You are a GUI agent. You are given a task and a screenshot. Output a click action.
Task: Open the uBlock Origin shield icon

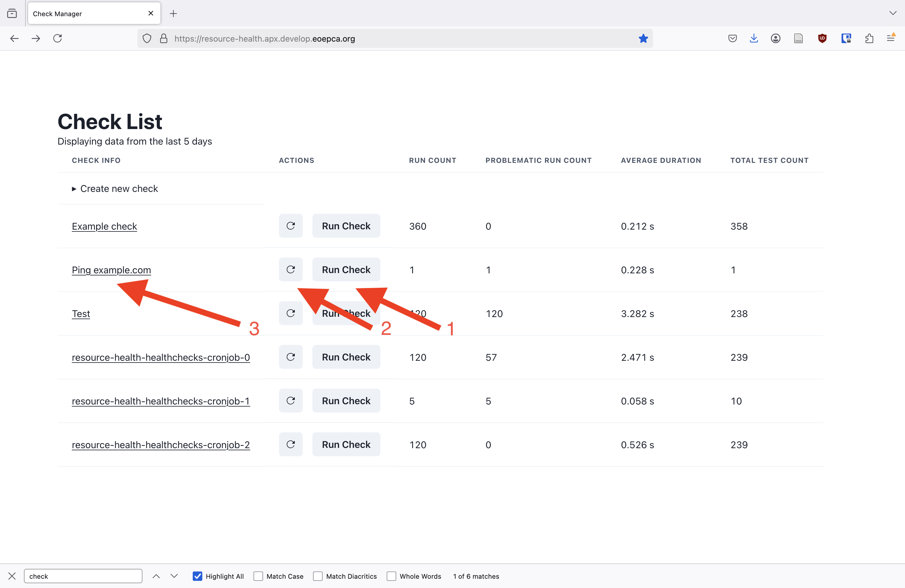[x=822, y=38]
